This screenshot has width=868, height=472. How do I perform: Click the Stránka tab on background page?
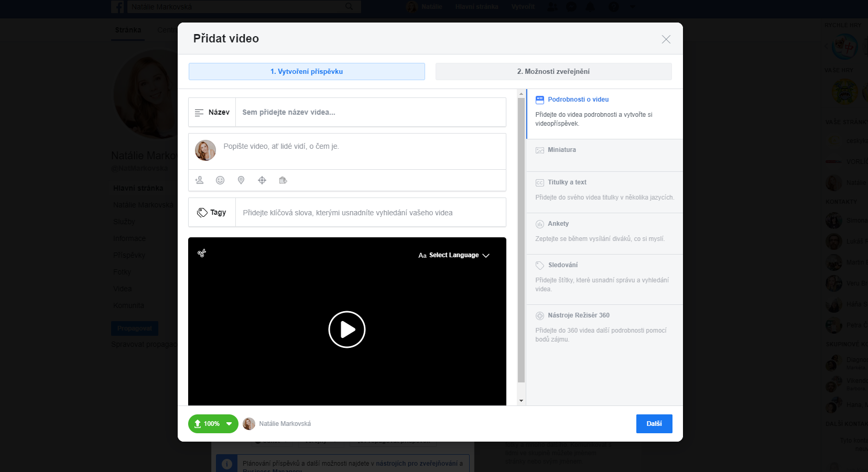[128, 30]
